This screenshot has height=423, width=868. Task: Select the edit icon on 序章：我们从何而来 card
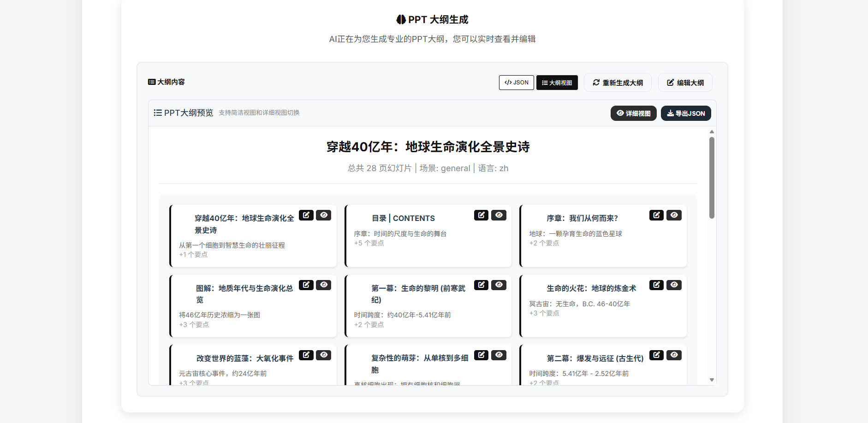[x=656, y=215]
